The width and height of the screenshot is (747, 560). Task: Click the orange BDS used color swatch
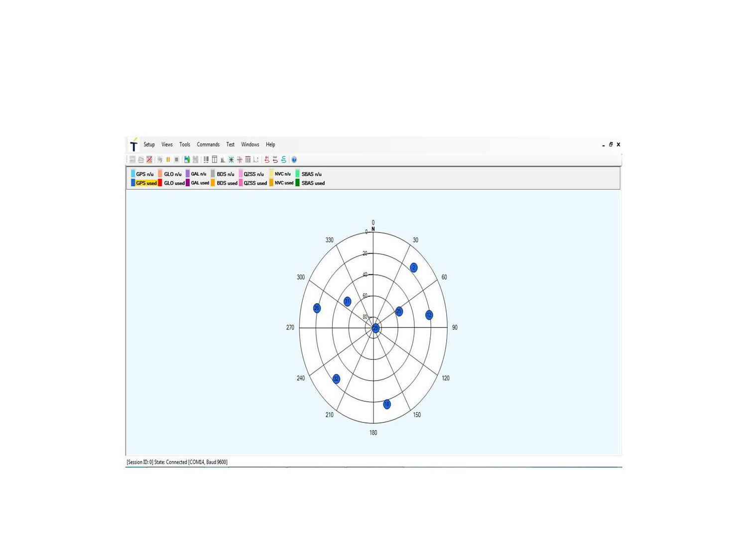(x=213, y=183)
